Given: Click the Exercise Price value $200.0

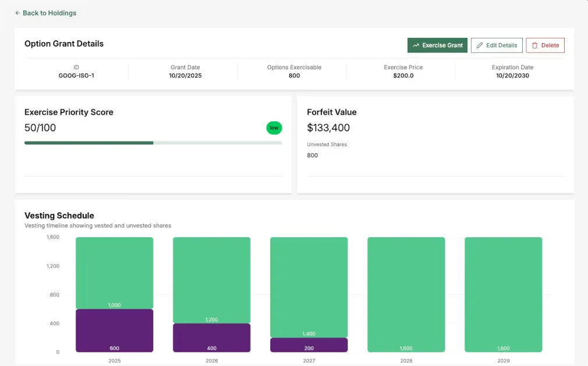Looking at the screenshot, I should coord(403,75).
